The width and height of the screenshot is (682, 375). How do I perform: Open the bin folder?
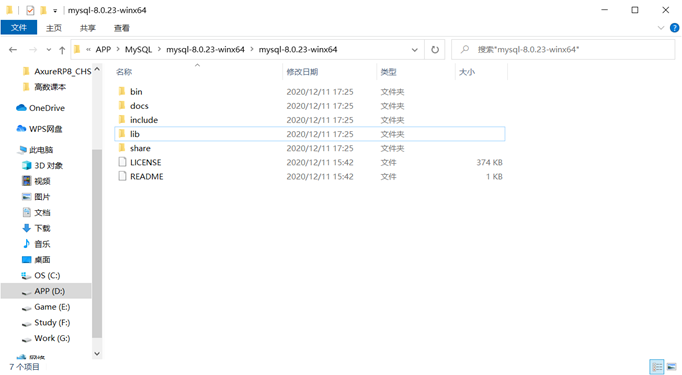click(x=136, y=92)
